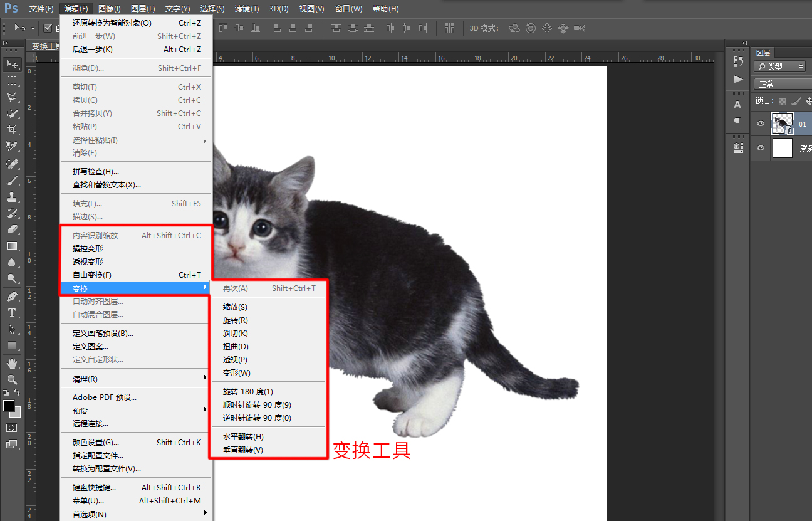Open the 滤镜(T) menu
This screenshot has height=521, width=812.
coord(246,9)
